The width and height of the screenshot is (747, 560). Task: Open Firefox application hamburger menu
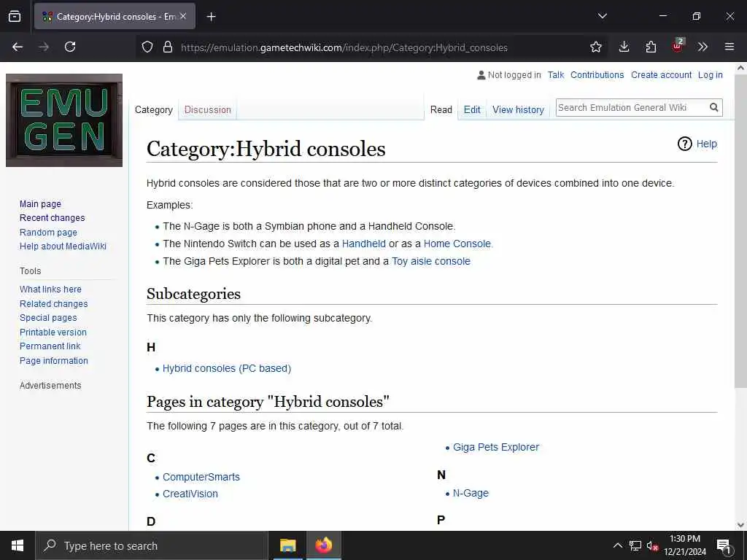coord(729,47)
